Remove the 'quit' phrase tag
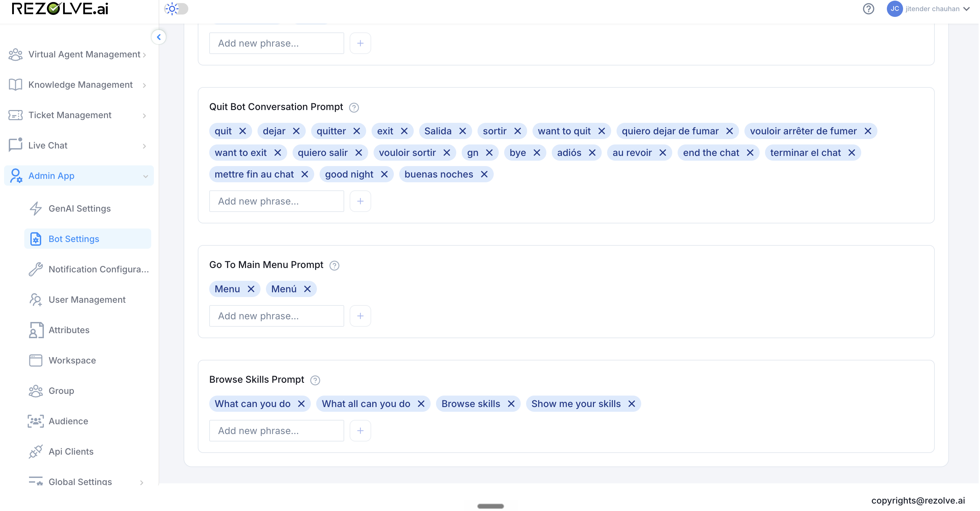The image size is (980, 511). point(242,131)
